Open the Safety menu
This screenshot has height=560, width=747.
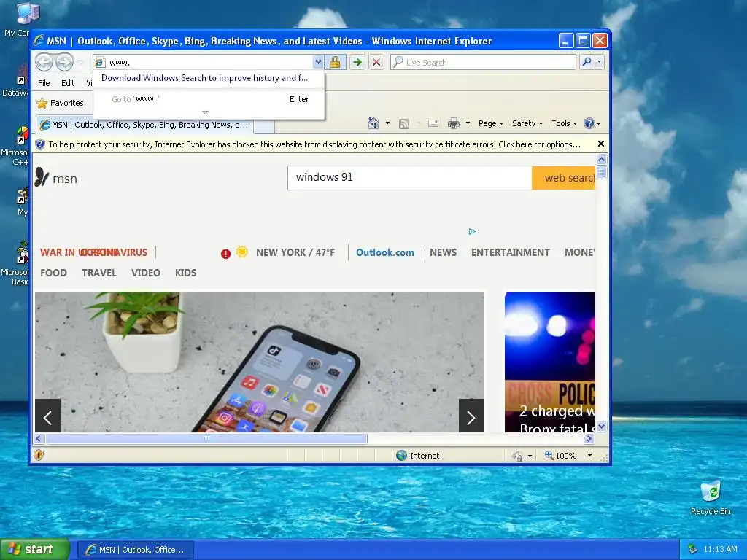pyautogui.click(x=527, y=123)
